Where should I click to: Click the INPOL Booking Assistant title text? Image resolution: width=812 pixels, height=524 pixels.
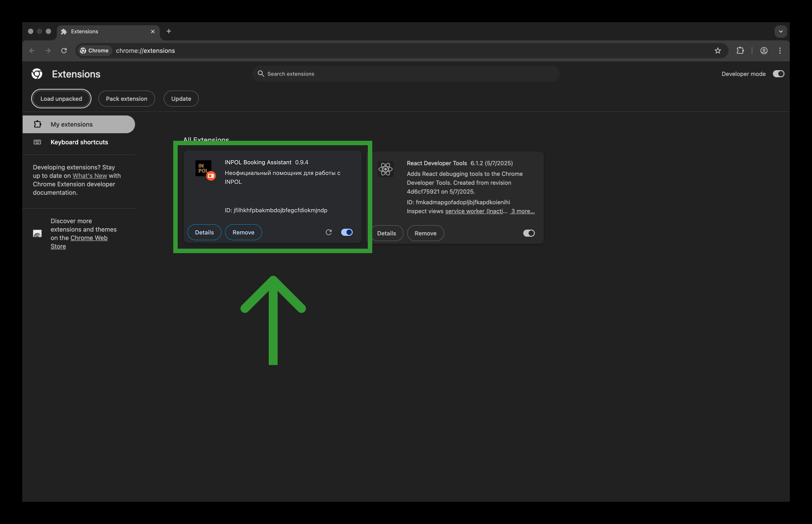[258, 163]
